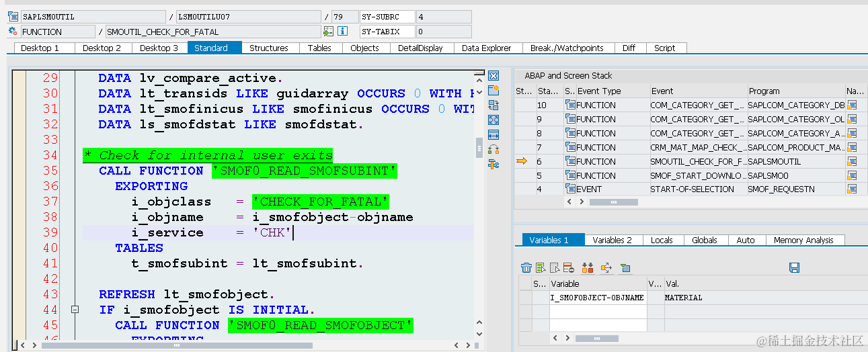868x352 pixels.
Task: Select CRM_MAT_MAP_CHECK_... event in stack
Action: (697, 147)
